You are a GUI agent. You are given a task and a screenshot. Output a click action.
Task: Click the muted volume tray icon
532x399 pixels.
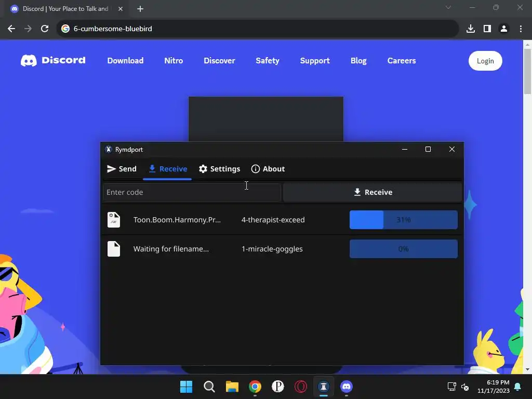(x=465, y=387)
